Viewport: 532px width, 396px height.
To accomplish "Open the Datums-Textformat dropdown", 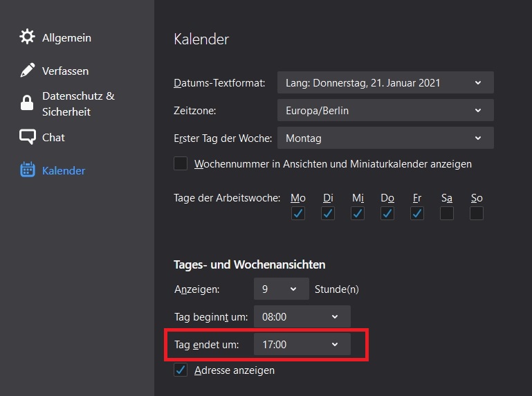I will pos(385,83).
